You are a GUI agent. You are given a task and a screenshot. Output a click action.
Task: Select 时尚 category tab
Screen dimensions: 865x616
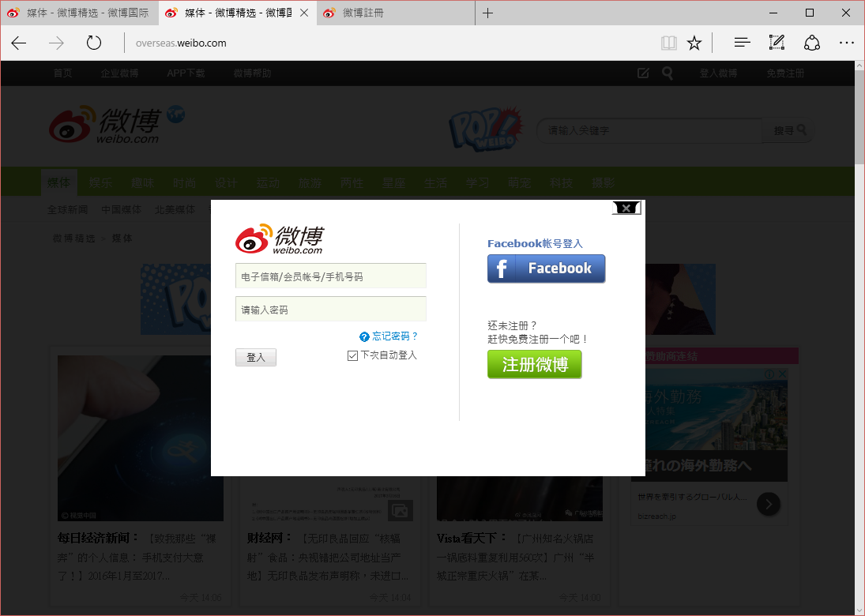pyautogui.click(x=184, y=182)
